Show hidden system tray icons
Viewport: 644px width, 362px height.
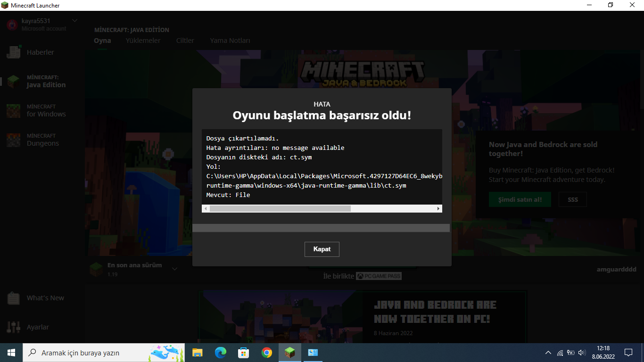[x=548, y=353]
